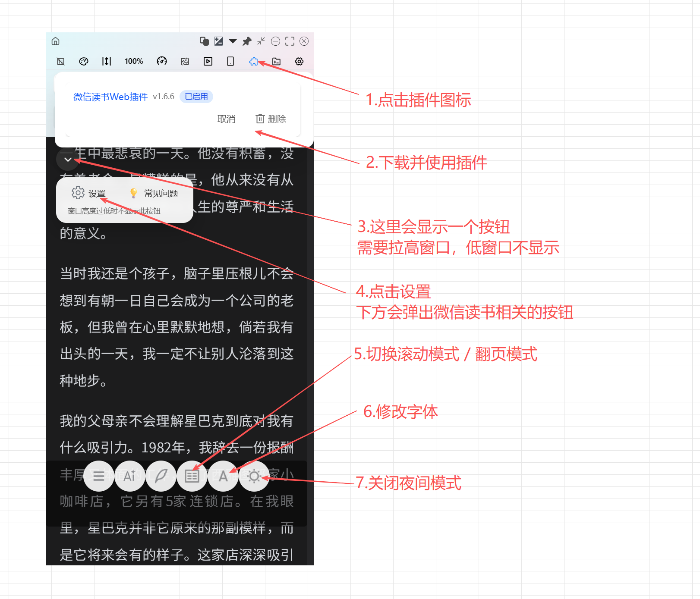This screenshot has height=599, width=700.
Task: Open 设置 in the popup
Action: coord(89,193)
